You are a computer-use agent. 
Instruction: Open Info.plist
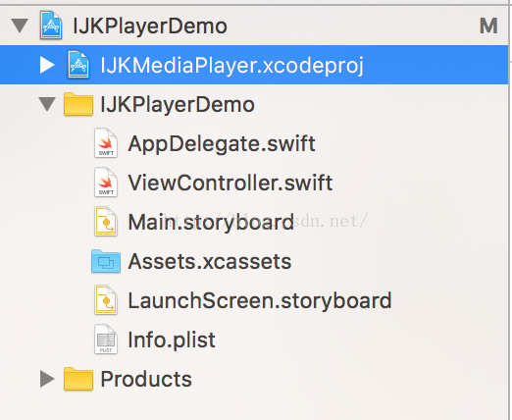pyautogui.click(x=172, y=341)
